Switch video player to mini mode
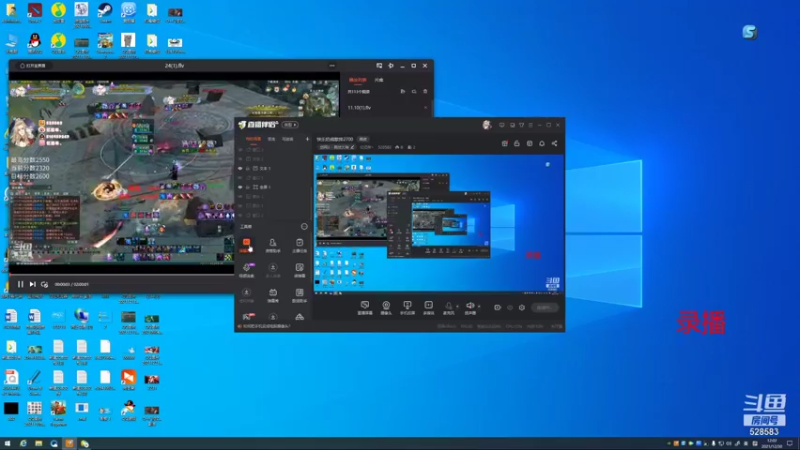This screenshot has height=450, width=800. point(379,66)
